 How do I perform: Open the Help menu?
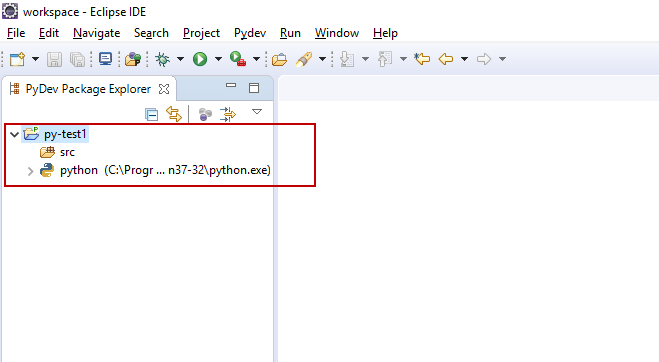(385, 33)
